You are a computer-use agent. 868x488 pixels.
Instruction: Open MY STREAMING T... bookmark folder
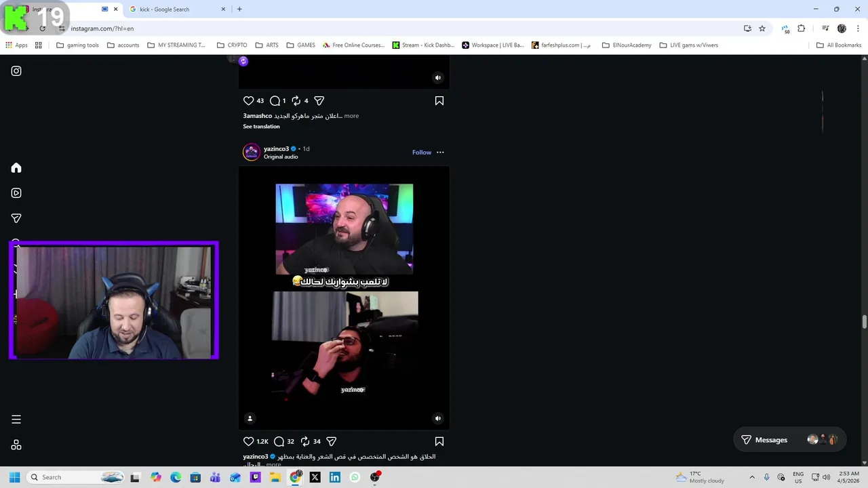[x=176, y=45]
